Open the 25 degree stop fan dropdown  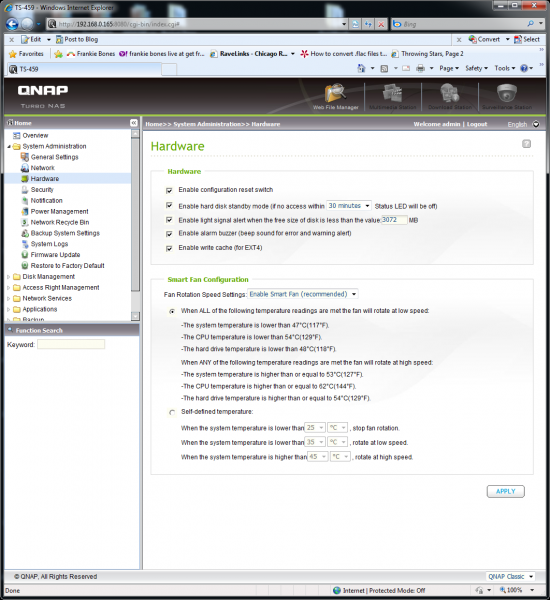[315, 427]
